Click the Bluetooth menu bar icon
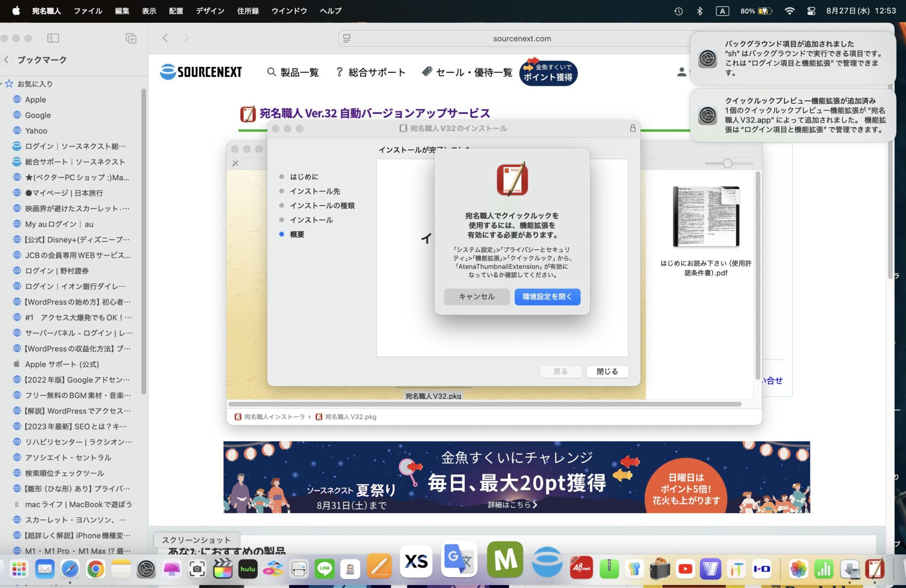906x588 pixels. (700, 11)
